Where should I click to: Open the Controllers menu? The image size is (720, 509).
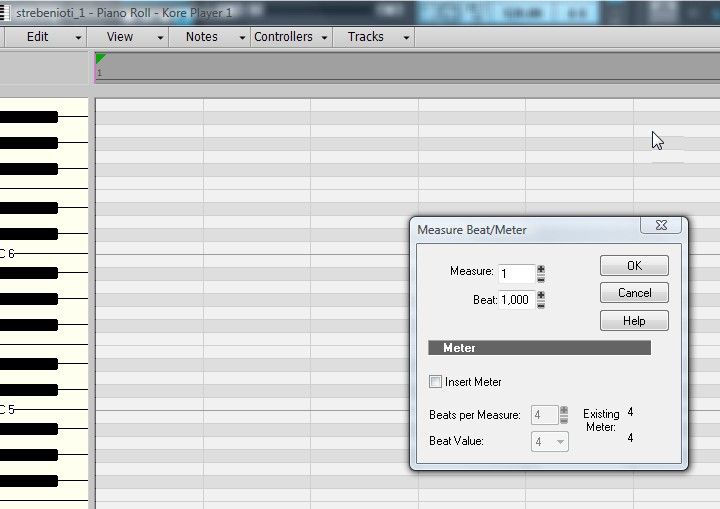coord(283,37)
